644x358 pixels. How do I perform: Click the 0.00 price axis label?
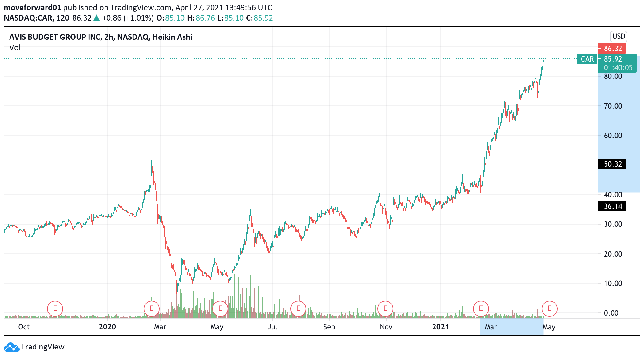pos(611,313)
